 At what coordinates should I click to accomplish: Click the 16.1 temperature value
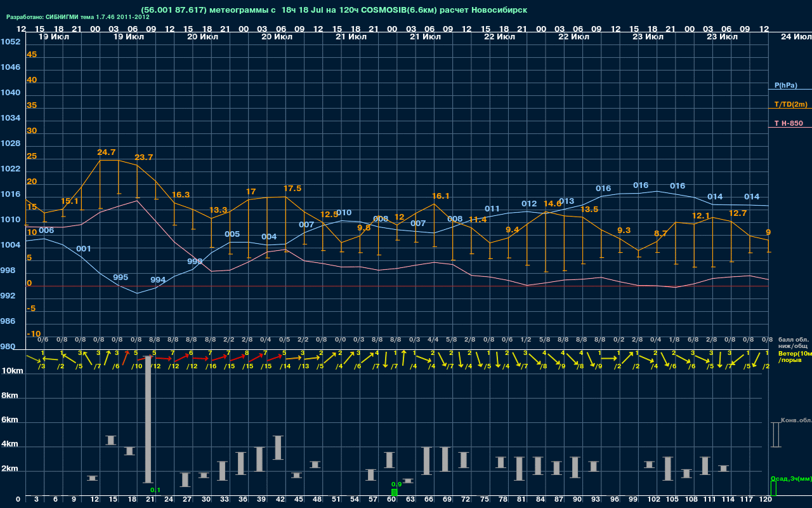(441, 196)
